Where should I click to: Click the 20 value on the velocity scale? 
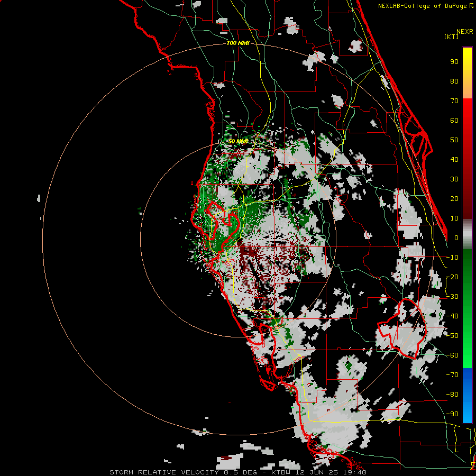pyautogui.click(x=454, y=198)
